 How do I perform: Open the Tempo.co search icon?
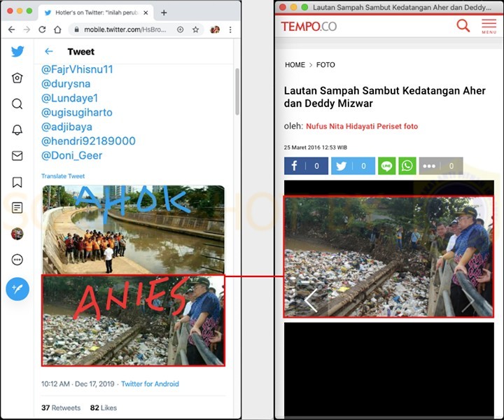(463, 26)
